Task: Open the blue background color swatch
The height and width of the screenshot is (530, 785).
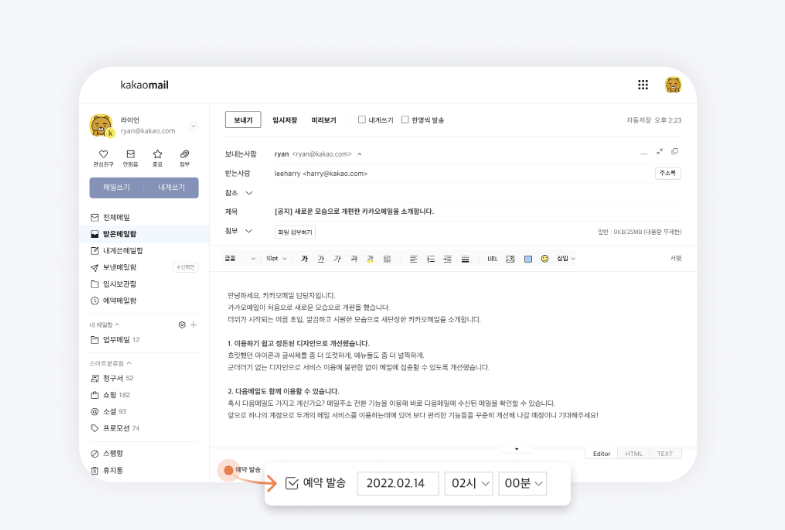Action: 528,259
